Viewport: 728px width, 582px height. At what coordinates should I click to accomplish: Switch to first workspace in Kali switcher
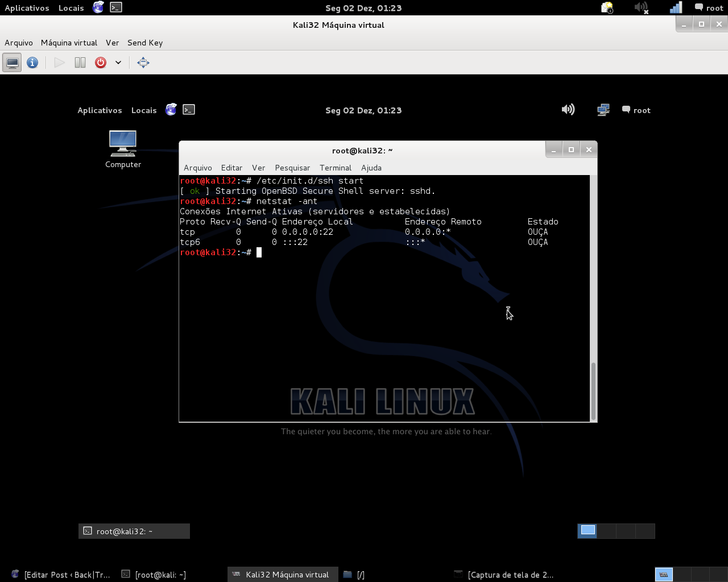point(588,531)
